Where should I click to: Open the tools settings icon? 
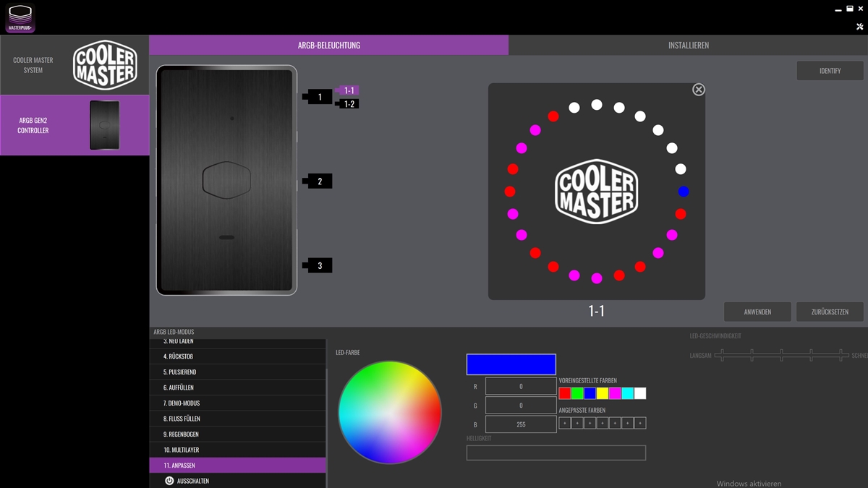859,27
